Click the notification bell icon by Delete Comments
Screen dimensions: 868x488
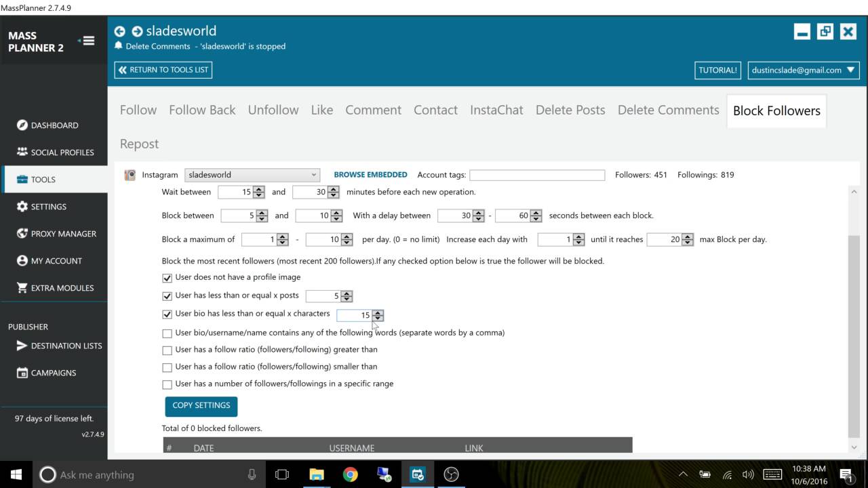pyautogui.click(x=119, y=45)
